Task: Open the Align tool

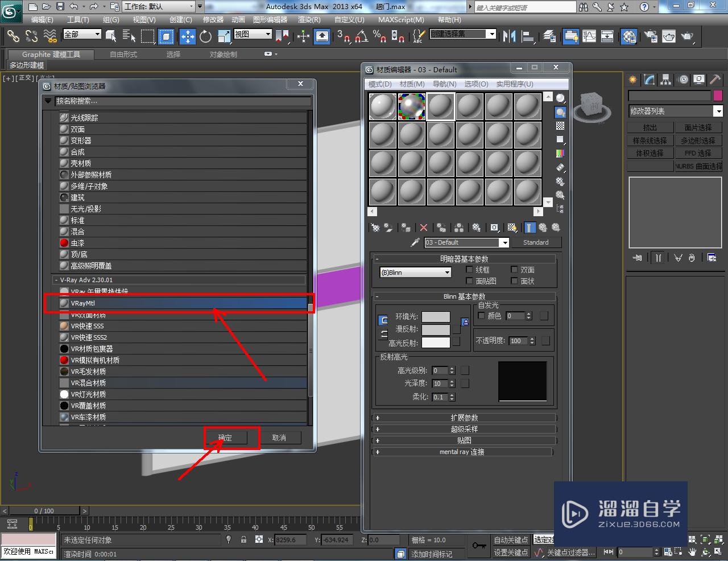Action: tap(528, 36)
